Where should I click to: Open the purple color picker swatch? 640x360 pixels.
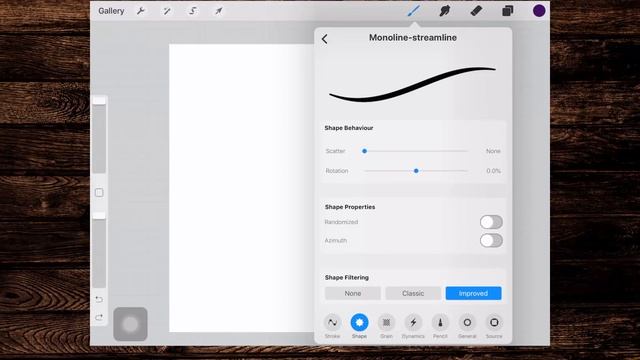539,11
